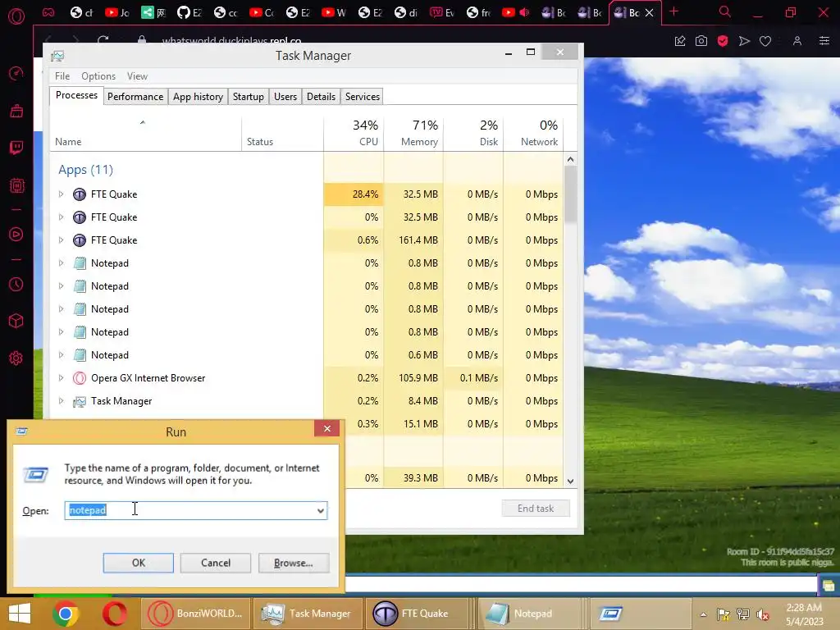Switch to the Performance tab
840x630 pixels.
pos(135,97)
